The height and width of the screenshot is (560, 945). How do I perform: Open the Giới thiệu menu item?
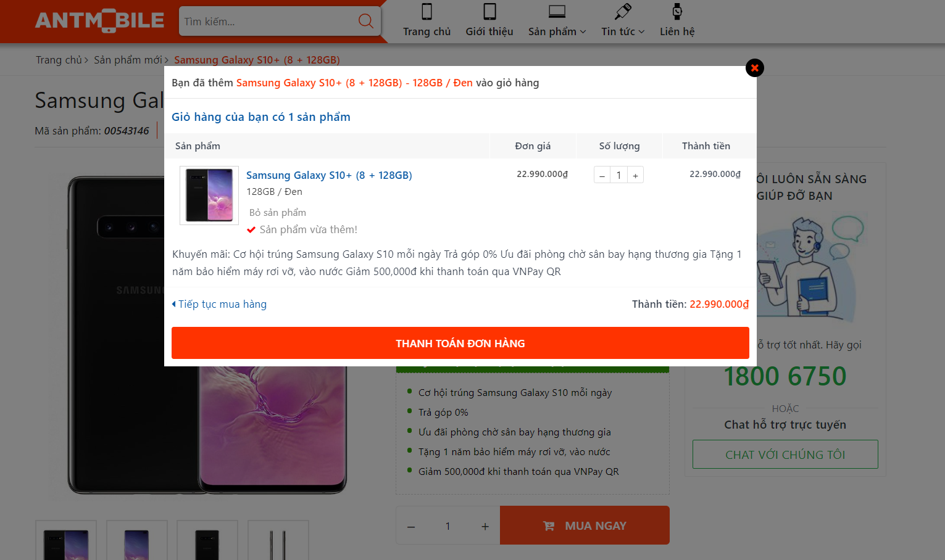click(489, 31)
